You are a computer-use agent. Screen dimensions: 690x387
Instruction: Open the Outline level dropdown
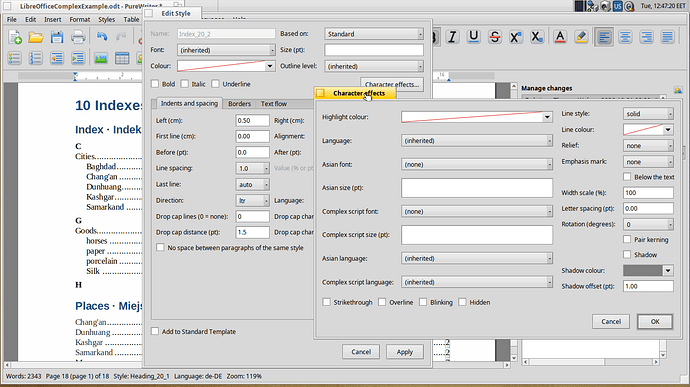tap(374, 66)
